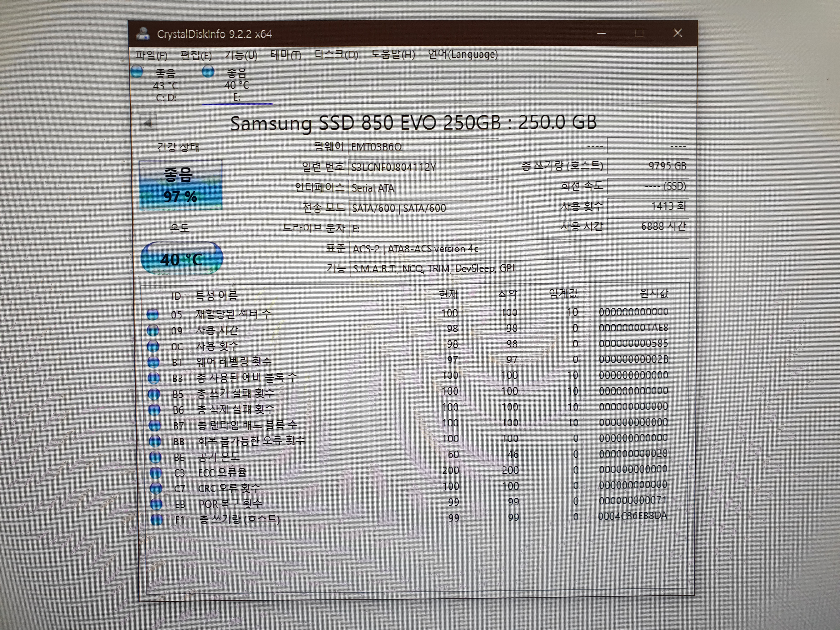Click status icon for B5 총 쓰기 실패 횟수

click(x=154, y=394)
